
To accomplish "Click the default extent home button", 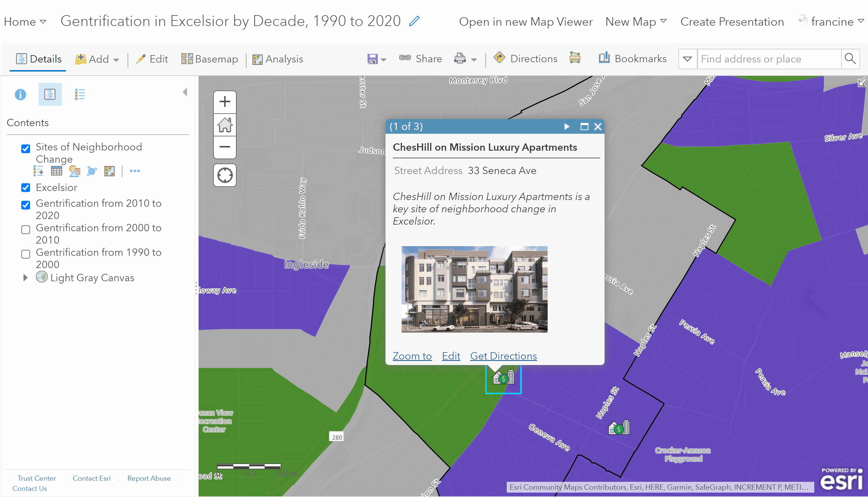I will click(x=225, y=125).
